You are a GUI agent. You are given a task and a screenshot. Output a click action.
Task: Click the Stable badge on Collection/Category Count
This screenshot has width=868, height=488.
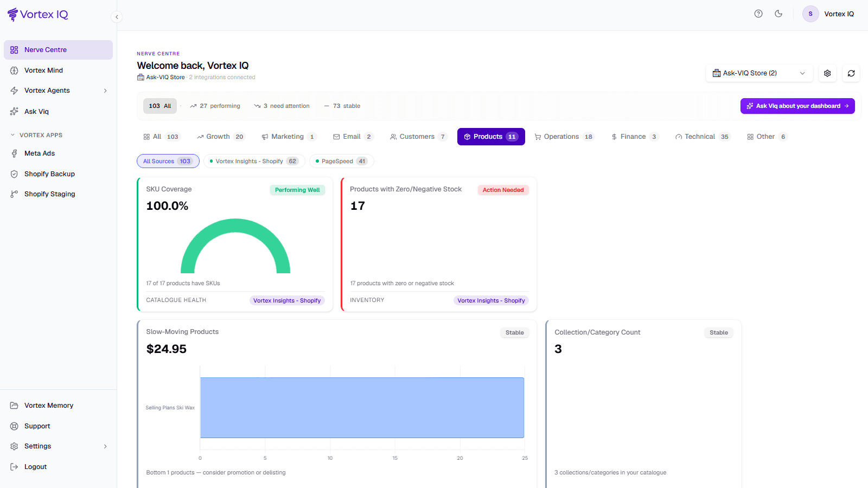[x=719, y=332]
